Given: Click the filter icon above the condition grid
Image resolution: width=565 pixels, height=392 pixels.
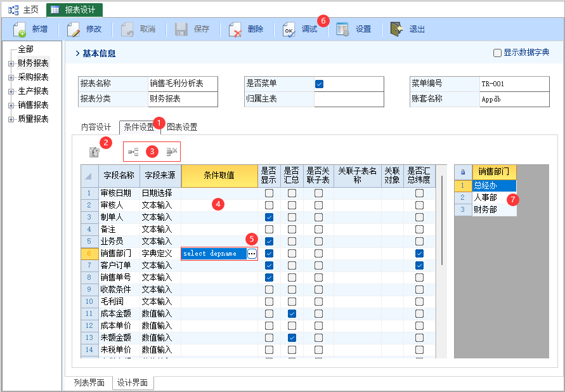Looking at the screenshot, I should click(94, 152).
